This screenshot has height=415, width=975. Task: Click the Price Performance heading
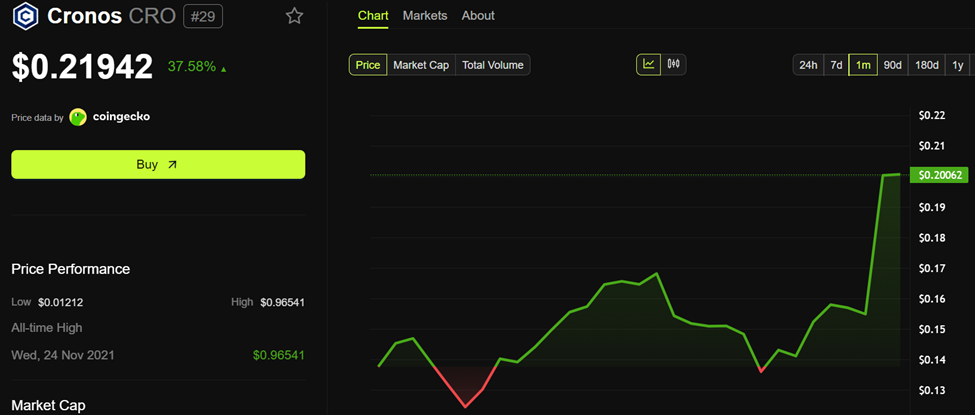(70, 269)
